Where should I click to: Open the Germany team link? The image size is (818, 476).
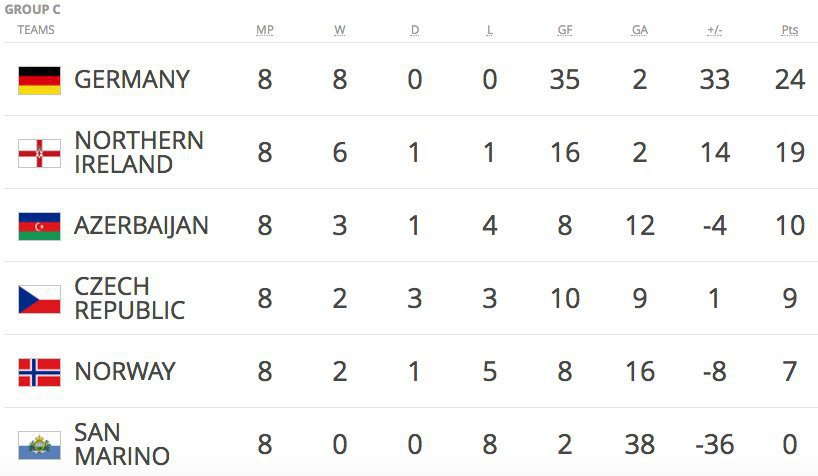132,80
